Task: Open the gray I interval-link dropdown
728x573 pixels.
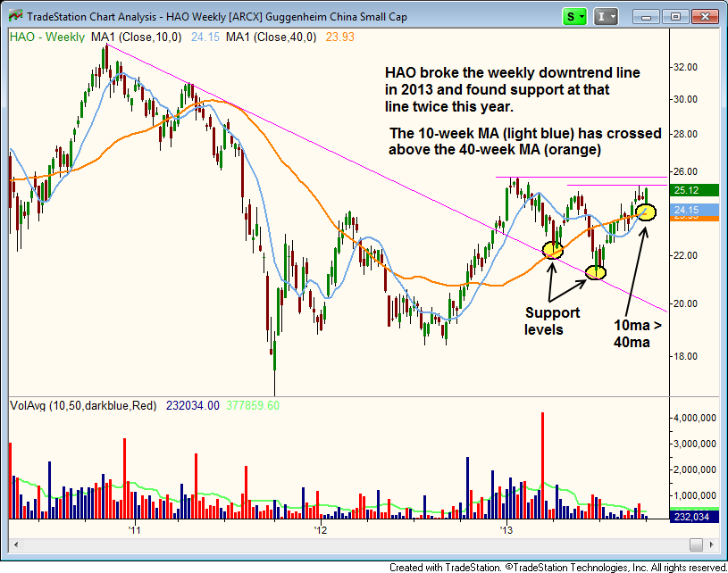Action: [606, 17]
